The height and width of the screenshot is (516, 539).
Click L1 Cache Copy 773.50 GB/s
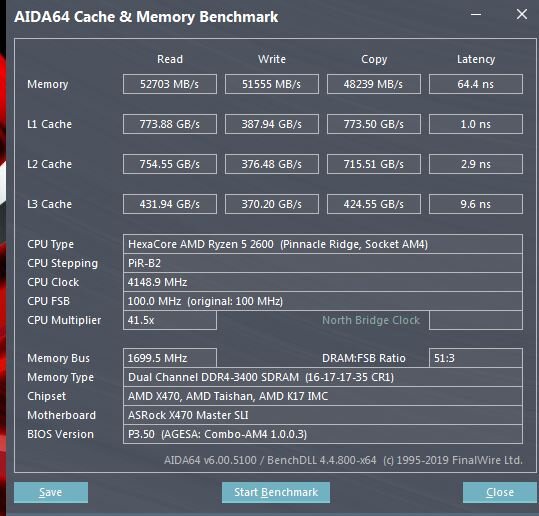pyautogui.click(x=374, y=124)
